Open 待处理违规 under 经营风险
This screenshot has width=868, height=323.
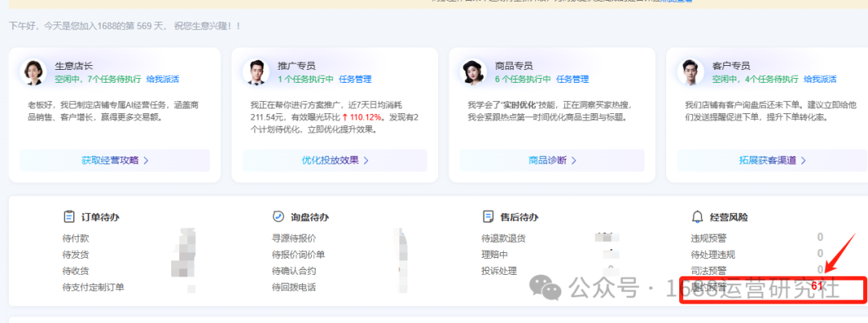coord(714,255)
